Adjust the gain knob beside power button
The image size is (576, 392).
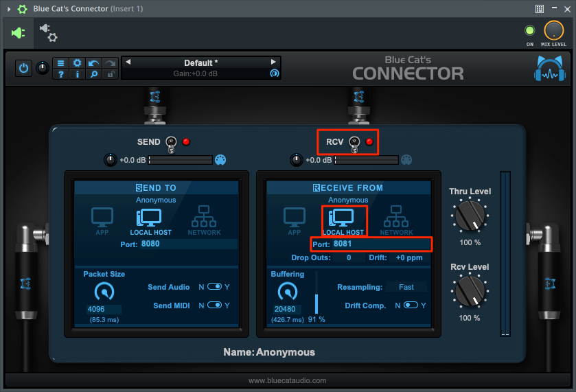click(43, 68)
